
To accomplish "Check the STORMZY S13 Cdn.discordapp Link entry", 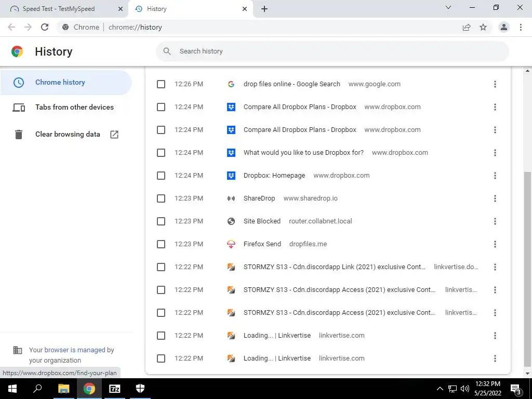I will point(161,267).
